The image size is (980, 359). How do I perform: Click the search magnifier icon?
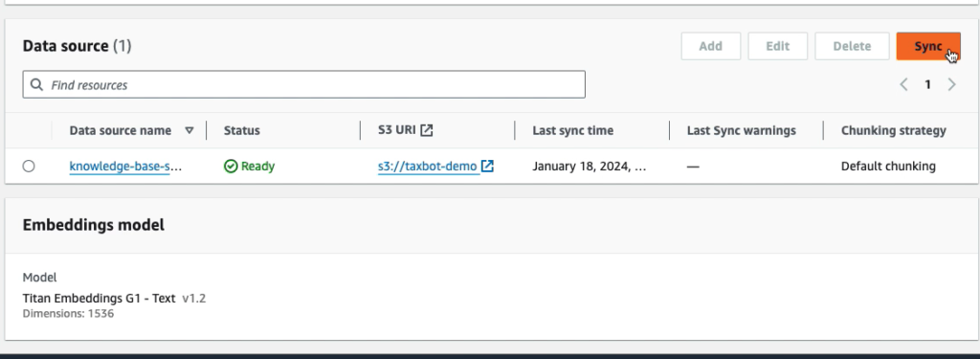click(x=37, y=84)
